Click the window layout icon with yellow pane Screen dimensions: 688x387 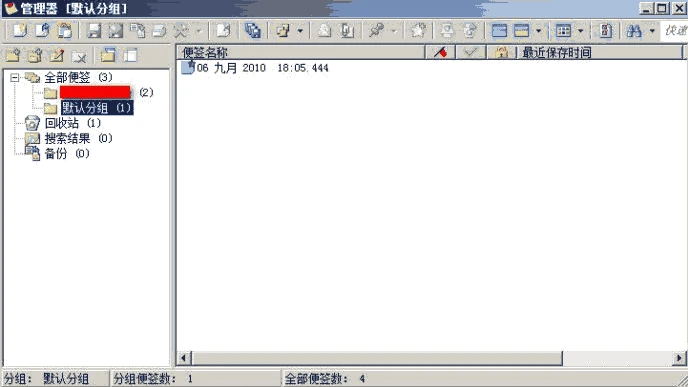tap(521, 30)
